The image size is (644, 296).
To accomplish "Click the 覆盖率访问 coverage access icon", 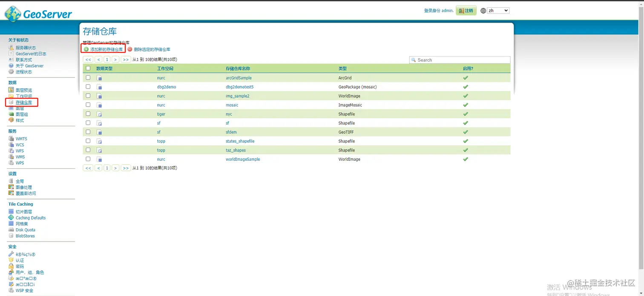I will pyautogui.click(x=11, y=193).
